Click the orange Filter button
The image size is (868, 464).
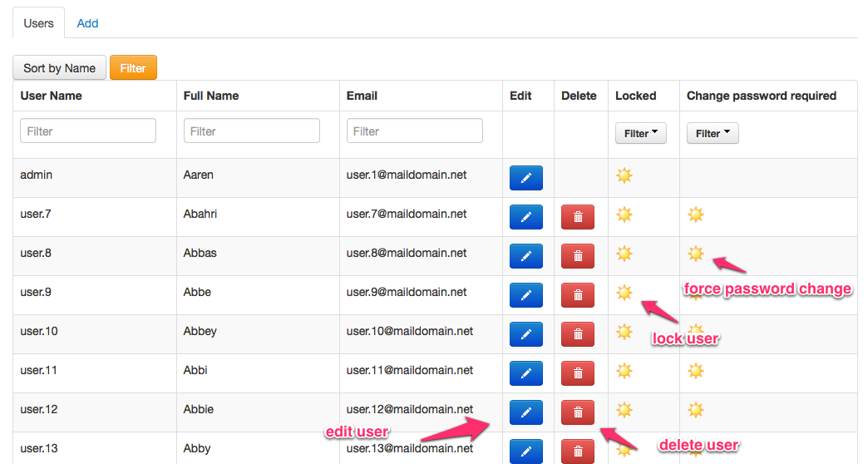point(133,68)
